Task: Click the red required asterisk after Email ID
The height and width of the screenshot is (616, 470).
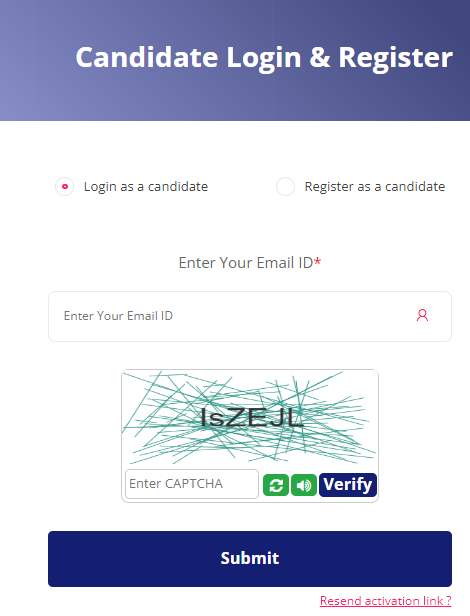Action: click(318, 261)
